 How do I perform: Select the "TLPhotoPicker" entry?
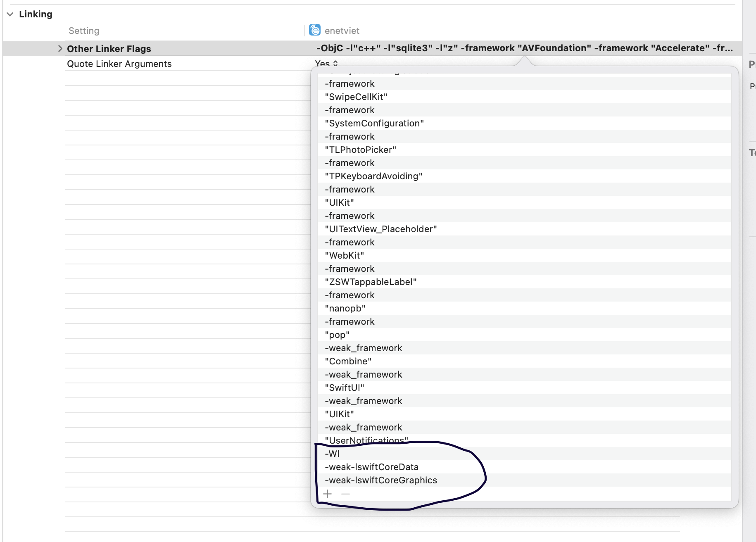[x=360, y=150]
